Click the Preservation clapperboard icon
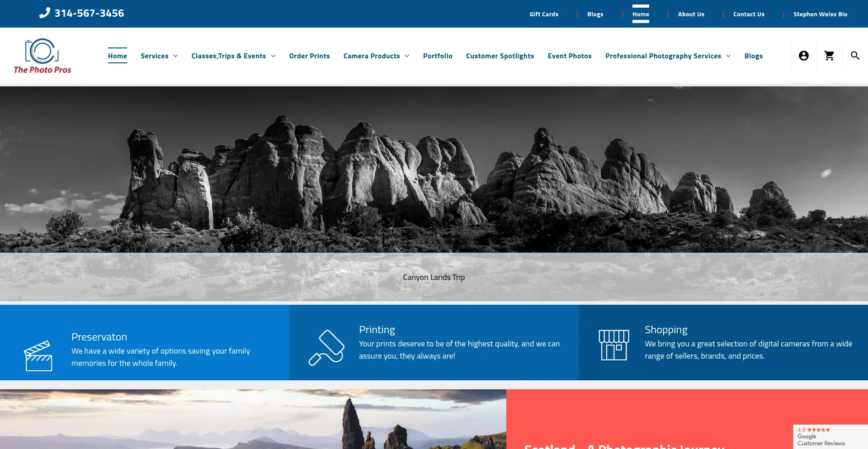Screen dimensions: 868x449 pos(38,356)
